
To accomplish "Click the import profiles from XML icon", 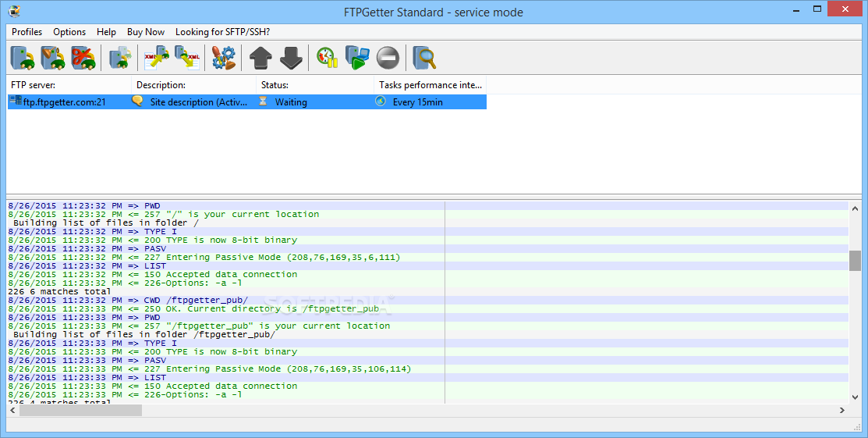I will click(x=156, y=58).
